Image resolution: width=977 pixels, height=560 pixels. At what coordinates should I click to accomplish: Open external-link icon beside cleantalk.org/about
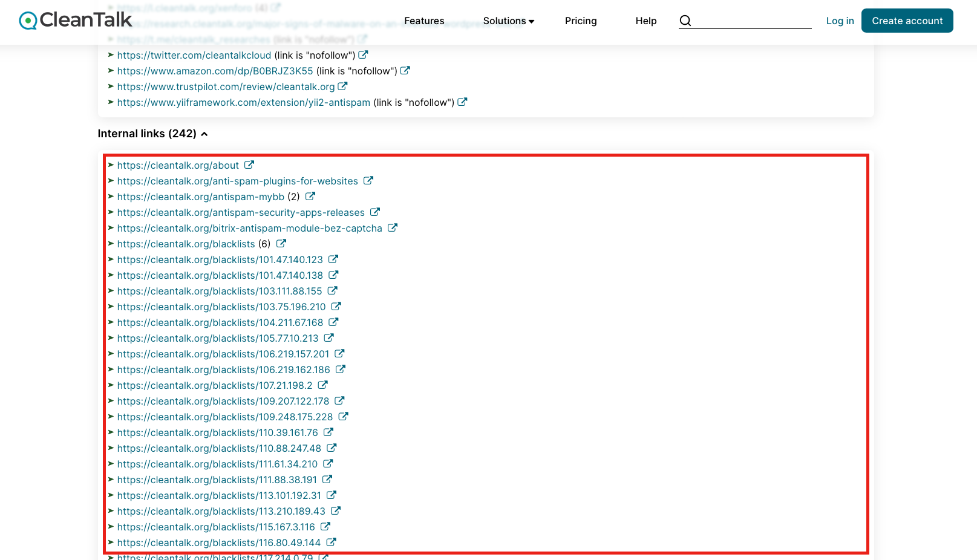(249, 164)
